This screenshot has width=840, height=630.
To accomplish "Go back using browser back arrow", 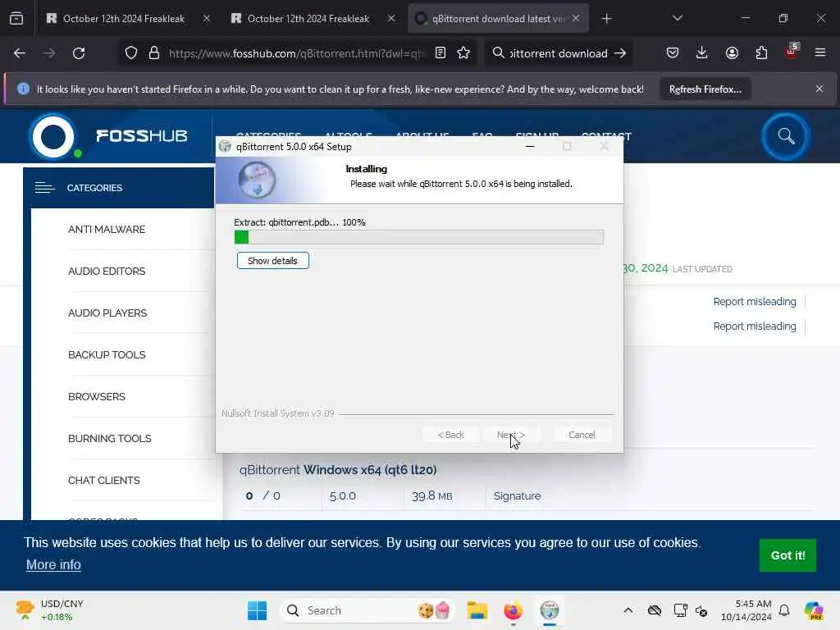I will click(x=20, y=53).
